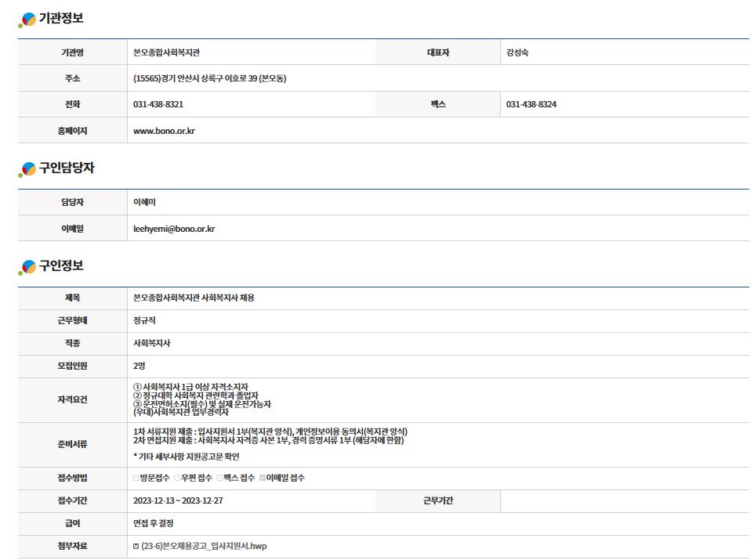Check the 팩스 접수 checkbox

pyautogui.click(x=219, y=478)
